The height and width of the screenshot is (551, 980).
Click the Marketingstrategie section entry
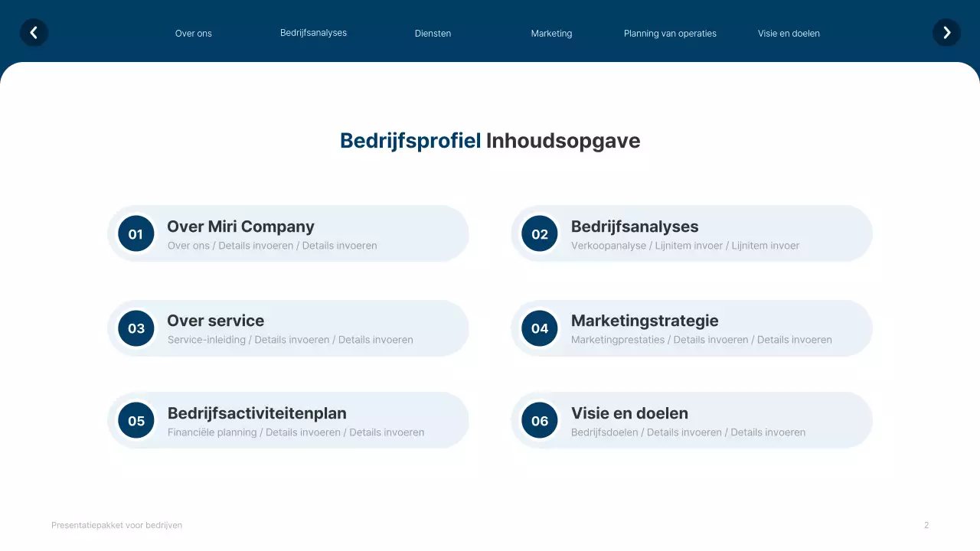coord(644,321)
